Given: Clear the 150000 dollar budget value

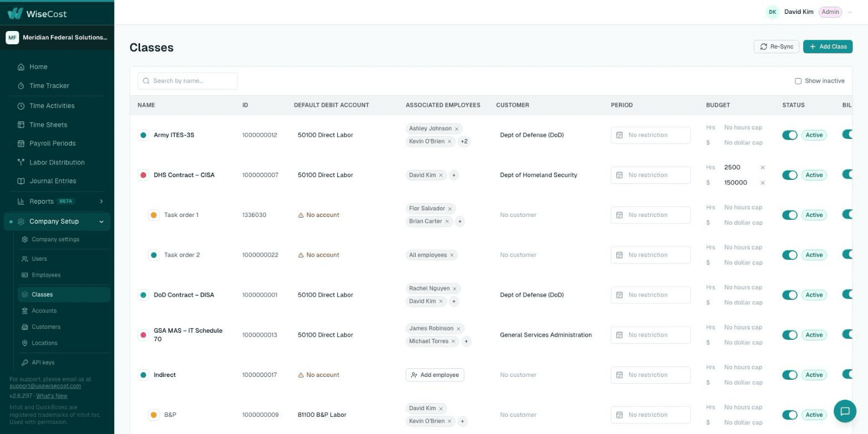Looking at the screenshot, I should (x=762, y=183).
